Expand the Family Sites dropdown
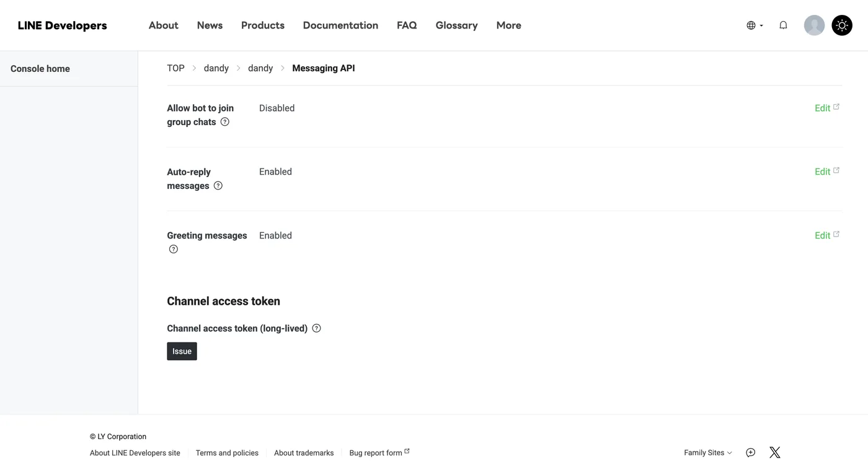This screenshot has height=467, width=868. tap(708, 453)
